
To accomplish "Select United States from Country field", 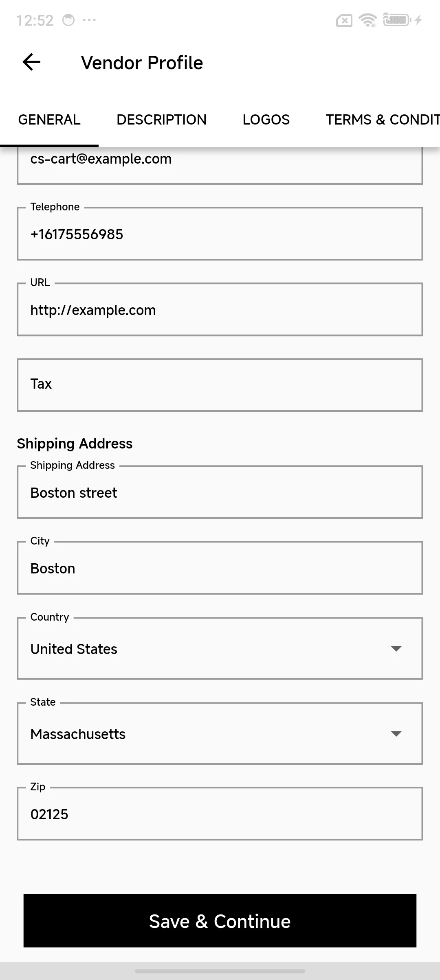I will tap(163, 648).
